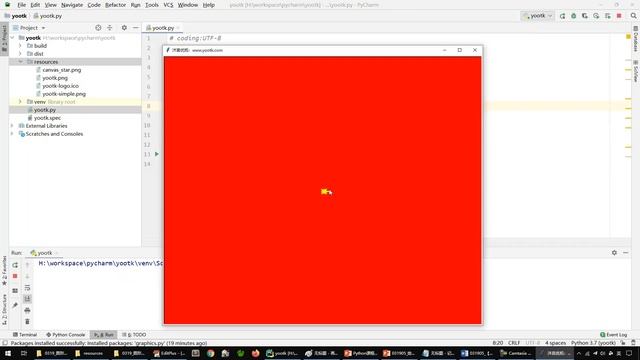
Task: Open Favorites side tab
Action: coord(4,271)
